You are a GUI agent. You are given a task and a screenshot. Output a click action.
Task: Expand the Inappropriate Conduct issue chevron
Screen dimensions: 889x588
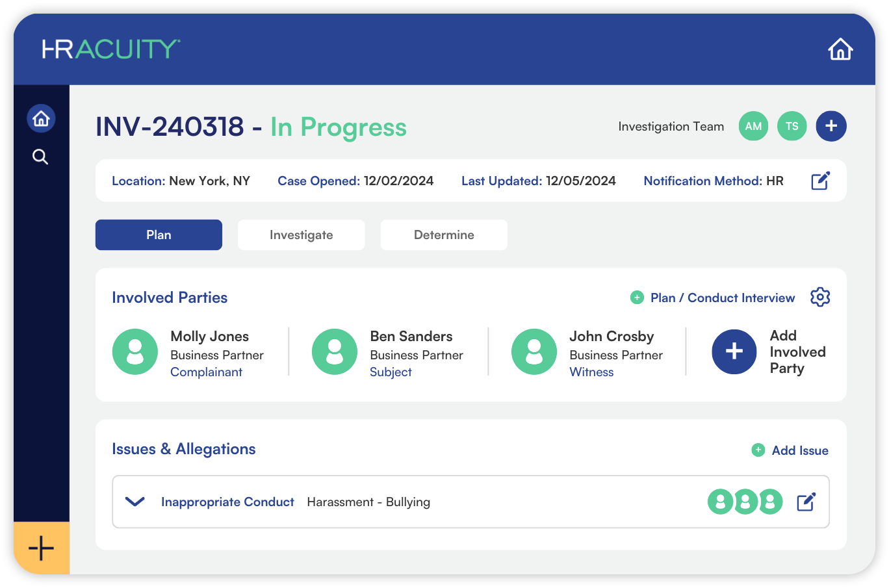135,502
